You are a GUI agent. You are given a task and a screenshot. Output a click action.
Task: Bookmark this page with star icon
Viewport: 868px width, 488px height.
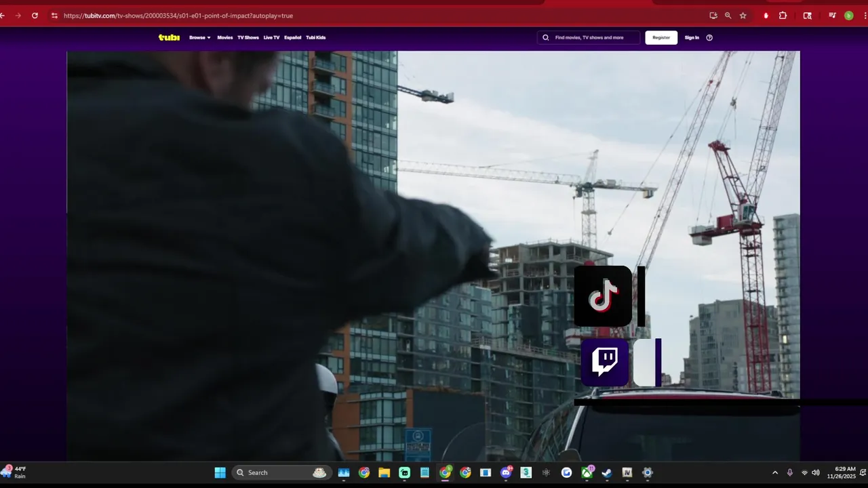click(x=743, y=16)
